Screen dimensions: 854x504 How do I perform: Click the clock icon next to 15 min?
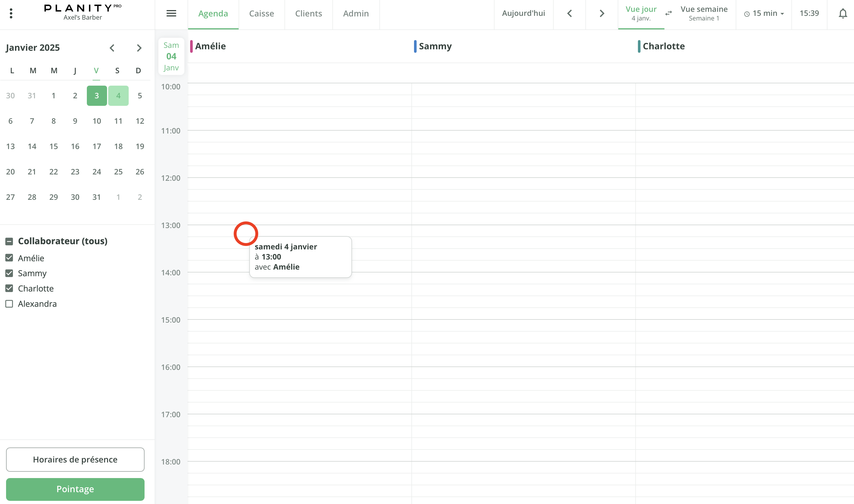747,14
